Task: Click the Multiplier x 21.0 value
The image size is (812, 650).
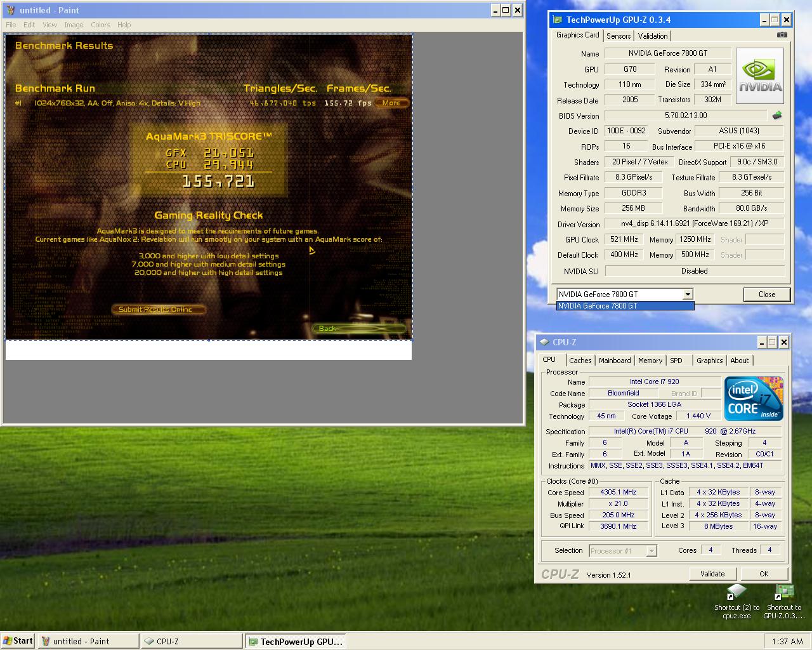Action: click(618, 503)
